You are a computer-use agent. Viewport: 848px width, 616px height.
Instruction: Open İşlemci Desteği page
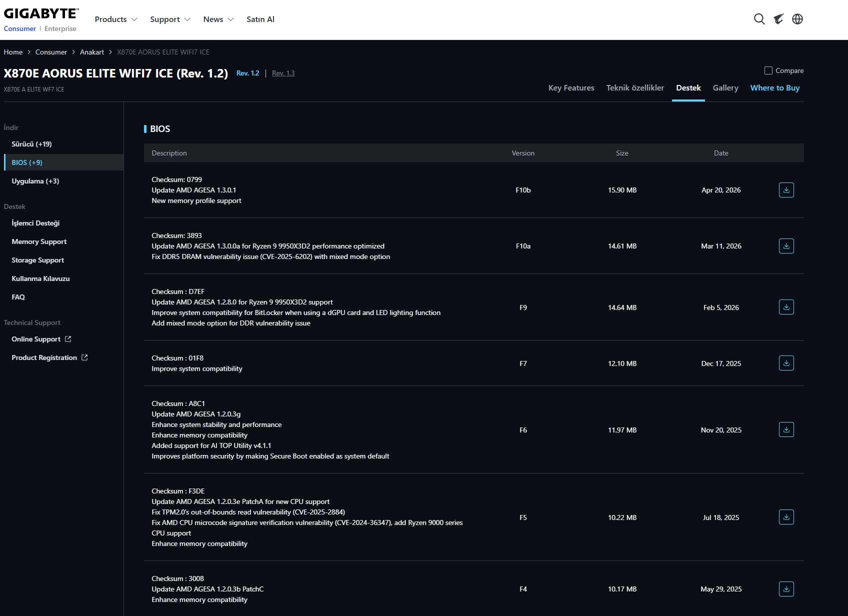pos(35,223)
